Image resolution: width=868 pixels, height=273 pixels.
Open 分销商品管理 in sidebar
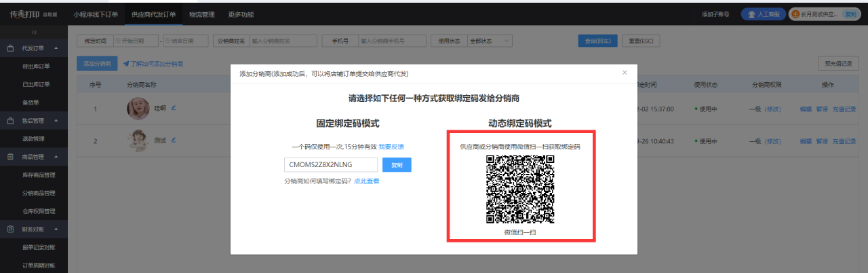[x=39, y=193]
